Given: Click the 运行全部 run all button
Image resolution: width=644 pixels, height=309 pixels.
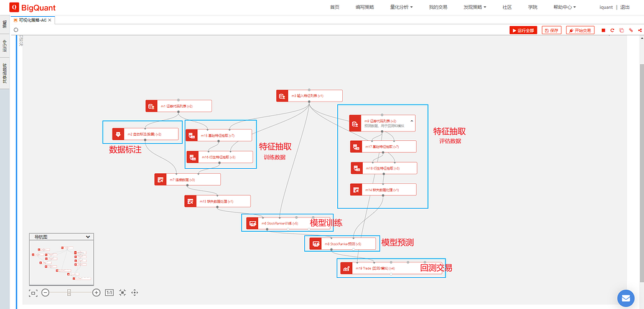Looking at the screenshot, I should (x=523, y=30).
